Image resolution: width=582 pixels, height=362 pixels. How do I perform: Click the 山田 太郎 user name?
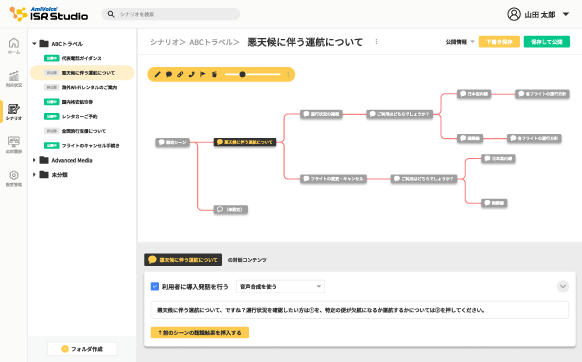coord(540,14)
